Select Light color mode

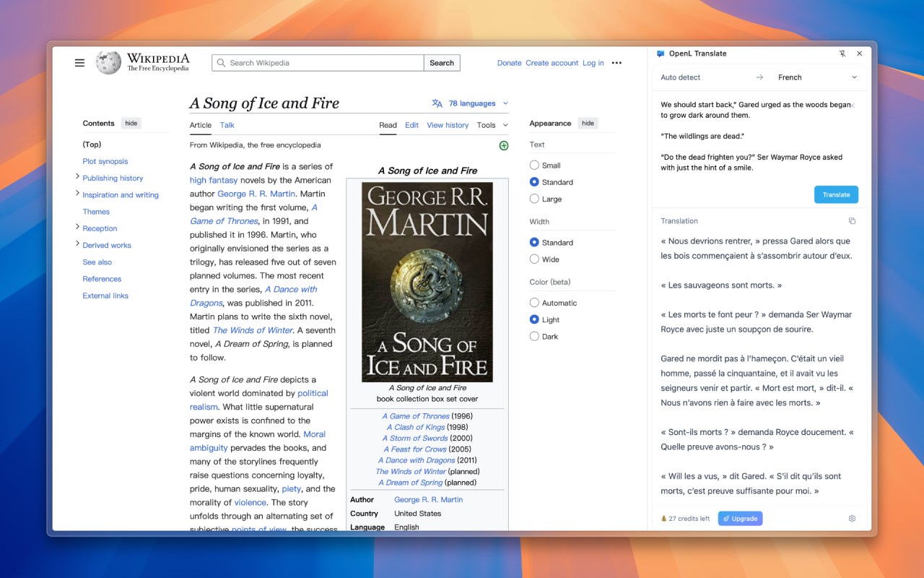534,319
